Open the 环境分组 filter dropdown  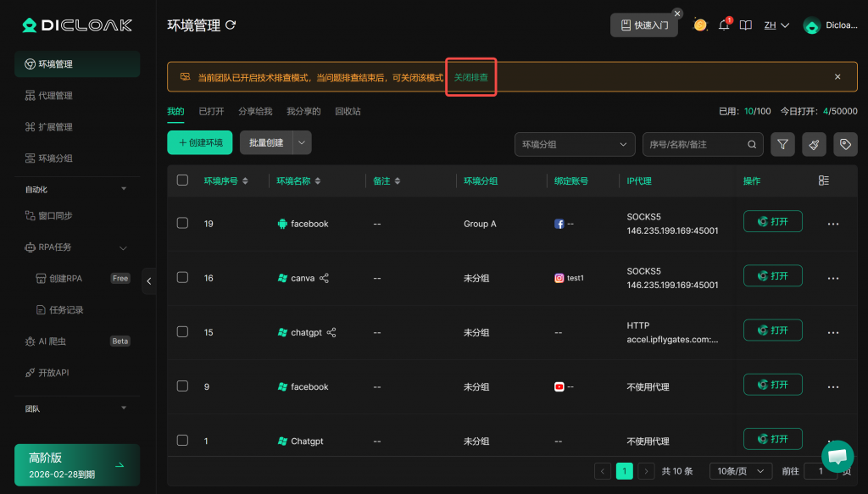[x=575, y=145]
